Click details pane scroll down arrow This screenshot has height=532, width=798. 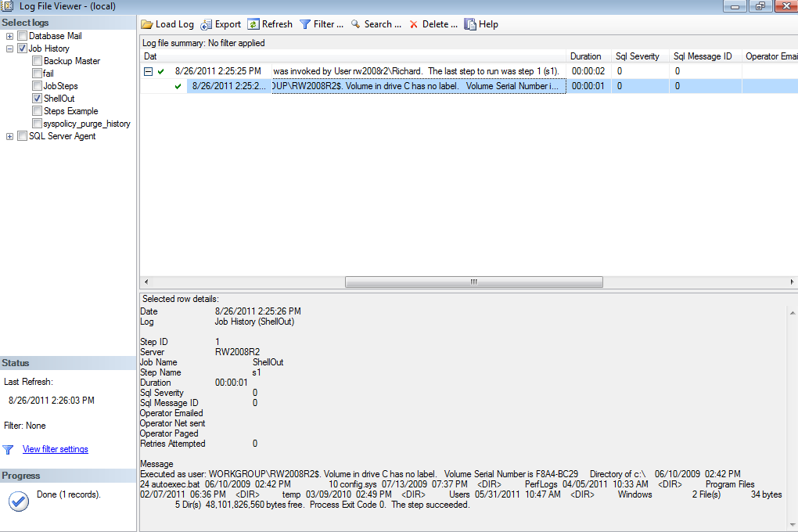[793, 525]
